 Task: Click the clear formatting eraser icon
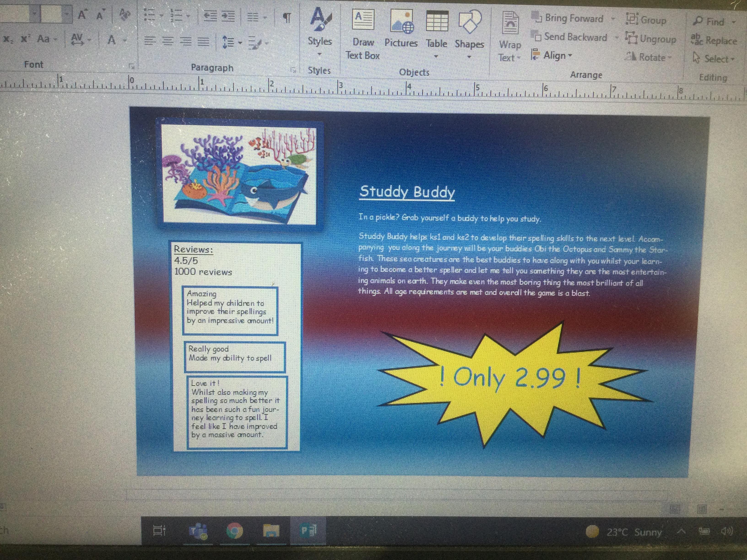[x=124, y=14]
